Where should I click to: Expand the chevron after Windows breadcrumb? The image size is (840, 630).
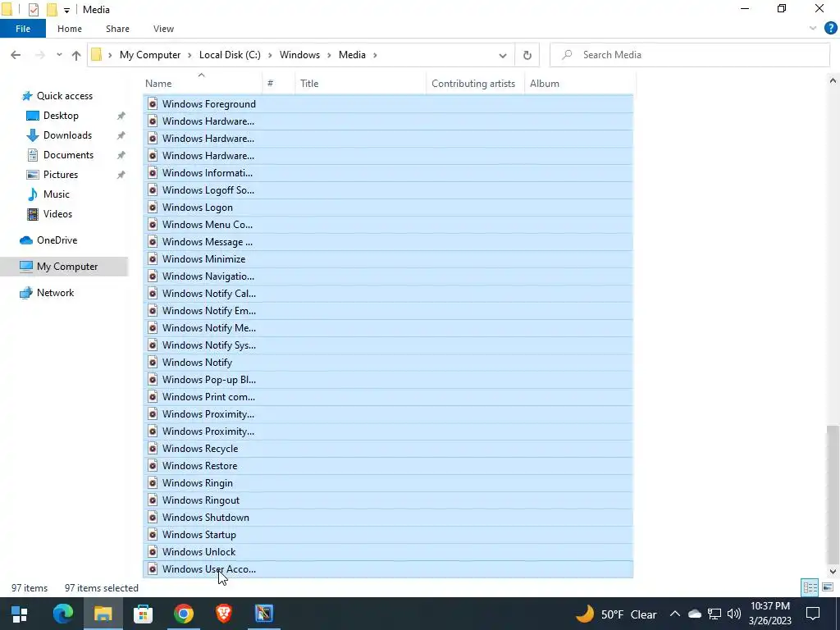click(x=329, y=55)
